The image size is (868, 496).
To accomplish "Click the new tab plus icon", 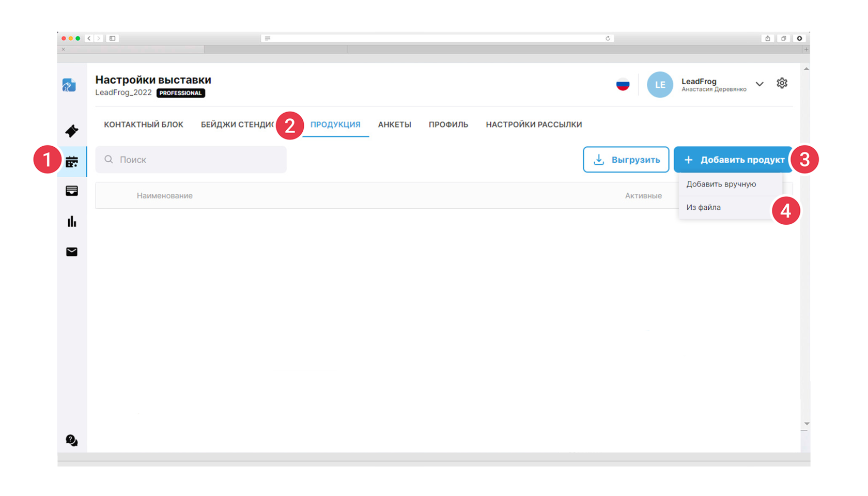I will [806, 50].
